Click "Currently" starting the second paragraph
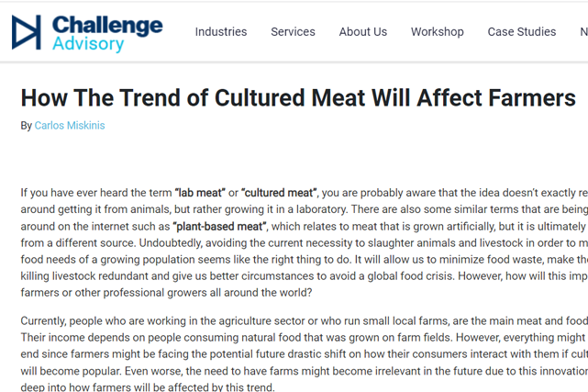The height and width of the screenshot is (392, 588). point(46,322)
